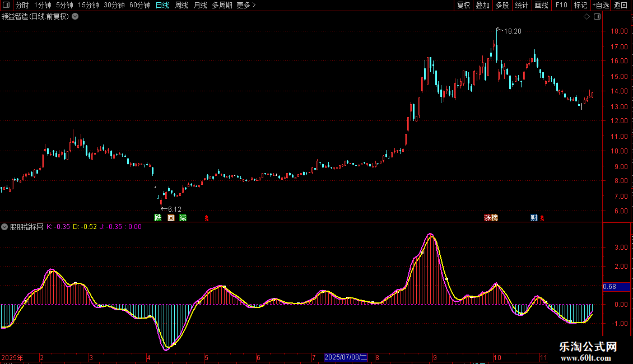The width and height of the screenshot is (633, 364).
Task: Click the 涨榜 event marker
Action: (x=491, y=218)
